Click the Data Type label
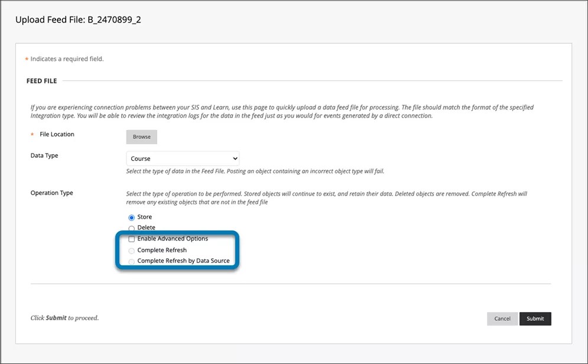The image size is (588, 364). [x=44, y=155]
